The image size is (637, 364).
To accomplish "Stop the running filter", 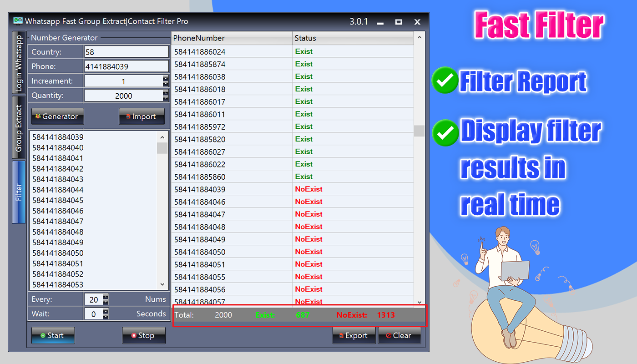I will pos(143,335).
